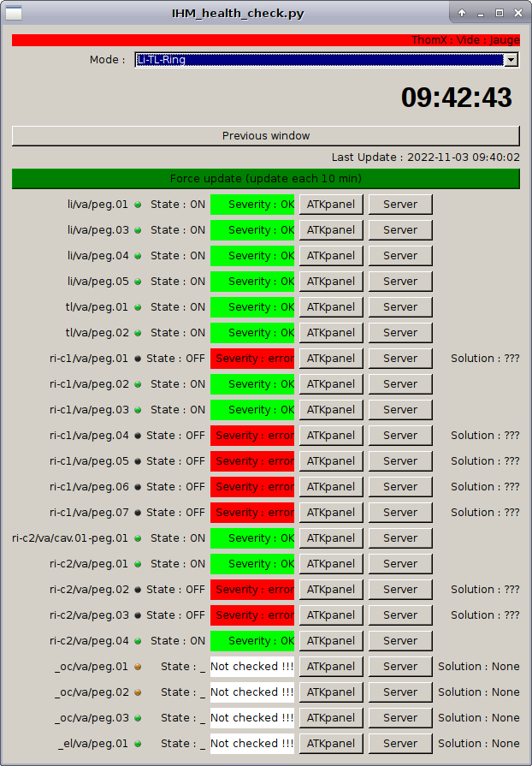This screenshot has height=766, width=532.
Task: Go back using Previous window button
Action: coord(265,136)
